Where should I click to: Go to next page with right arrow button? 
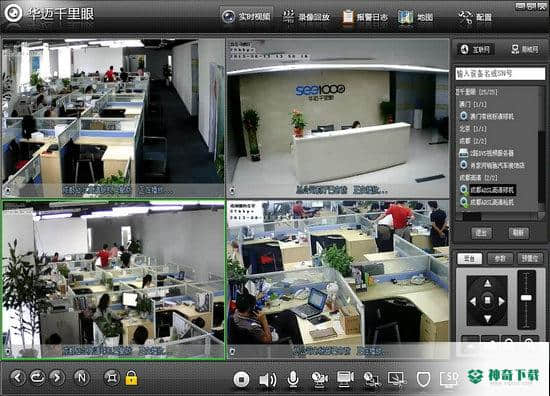(57, 378)
